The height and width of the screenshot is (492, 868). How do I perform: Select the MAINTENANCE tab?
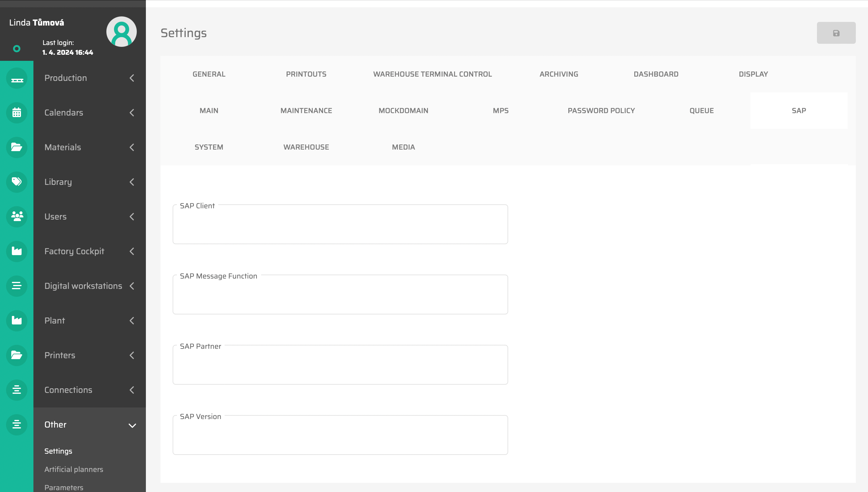point(306,111)
